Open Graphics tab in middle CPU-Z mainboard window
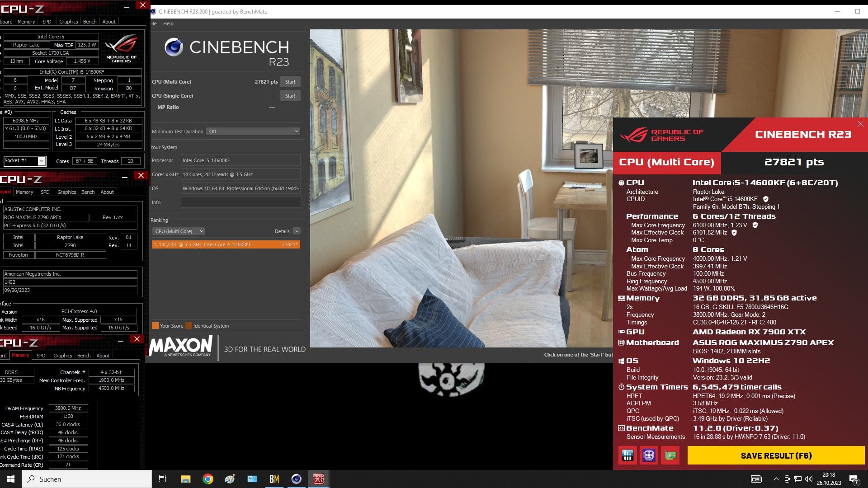868x488 pixels. click(x=66, y=192)
